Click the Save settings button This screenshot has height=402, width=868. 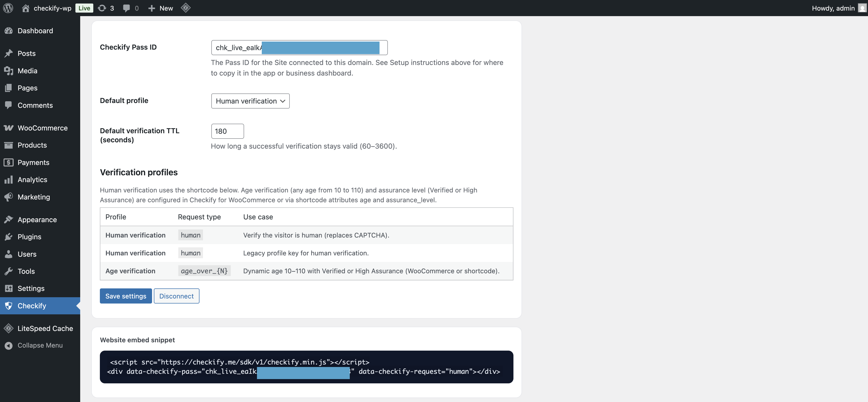(126, 296)
